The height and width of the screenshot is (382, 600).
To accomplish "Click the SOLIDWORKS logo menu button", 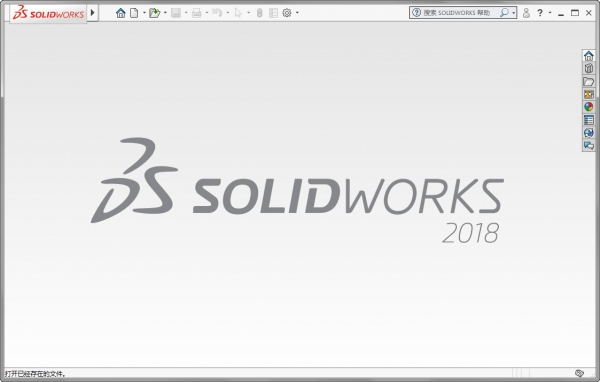I will (x=48, y=14).
